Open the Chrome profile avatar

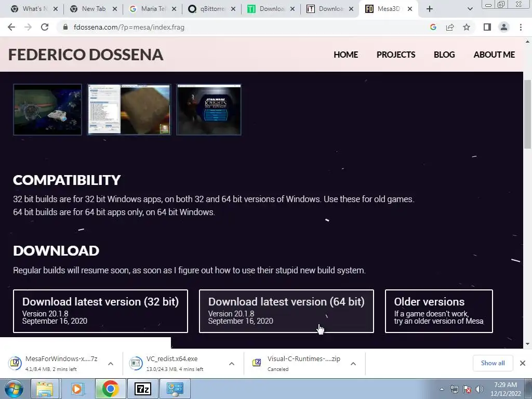pyautogui.click(x=504, y=27)
